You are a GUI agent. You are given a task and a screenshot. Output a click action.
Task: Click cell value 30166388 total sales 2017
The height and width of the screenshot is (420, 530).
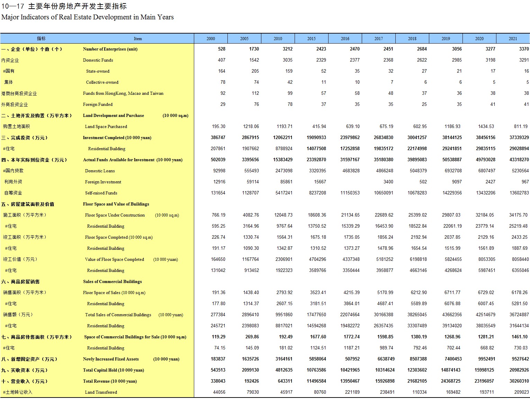pyautogui.click(x=384, y=315)
